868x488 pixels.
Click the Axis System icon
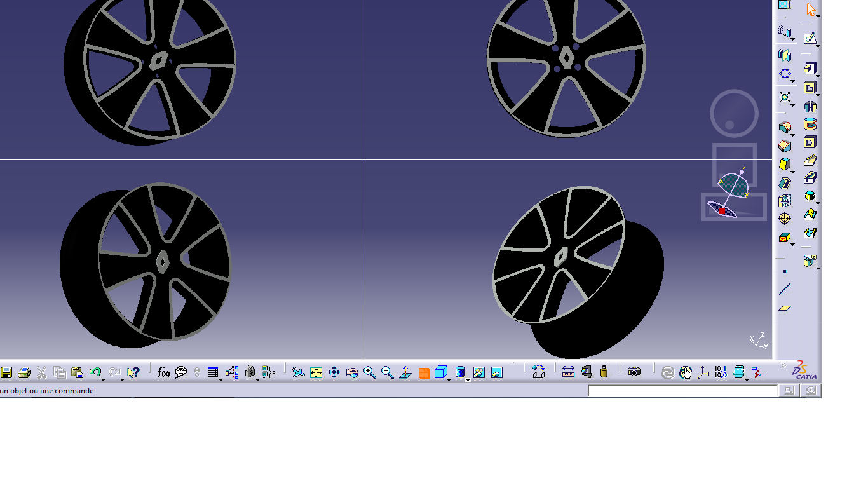(703, 372)
